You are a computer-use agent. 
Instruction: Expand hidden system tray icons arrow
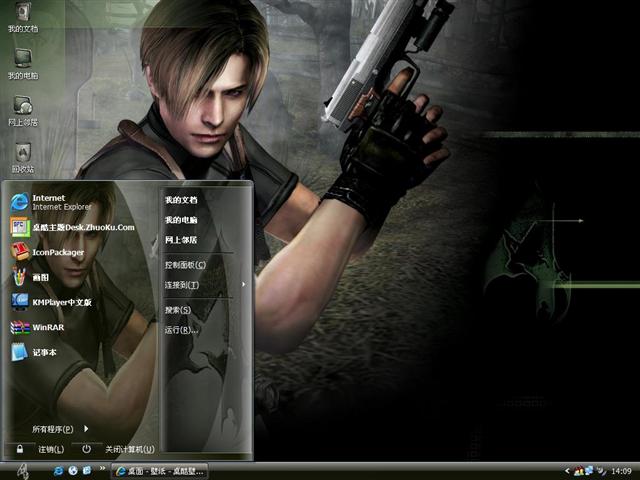click(567, 471)
